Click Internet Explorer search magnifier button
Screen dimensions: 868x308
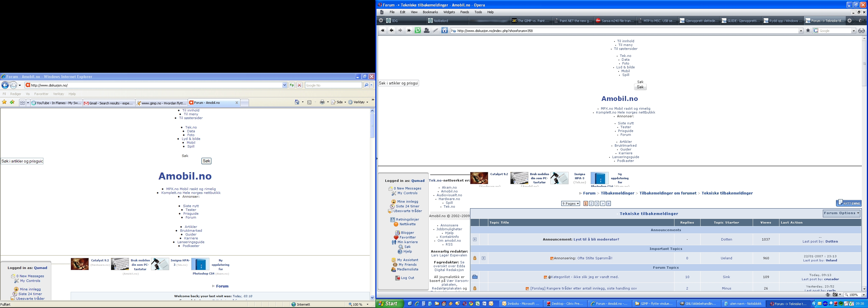click(x=366, y=85)
